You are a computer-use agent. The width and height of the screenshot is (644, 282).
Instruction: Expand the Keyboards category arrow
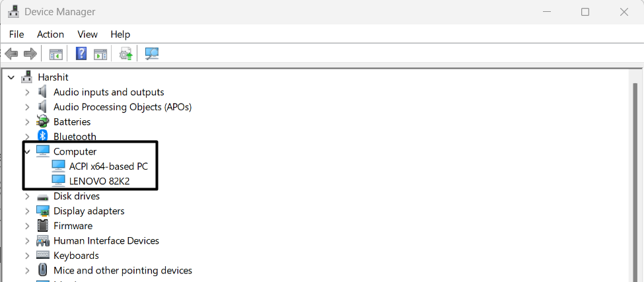tap(27, 256)
